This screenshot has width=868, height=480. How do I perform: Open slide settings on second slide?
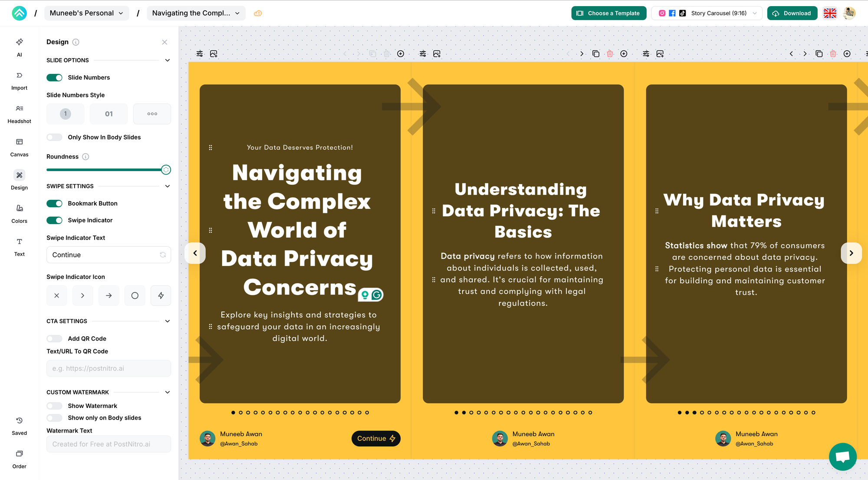coord(423,54)
